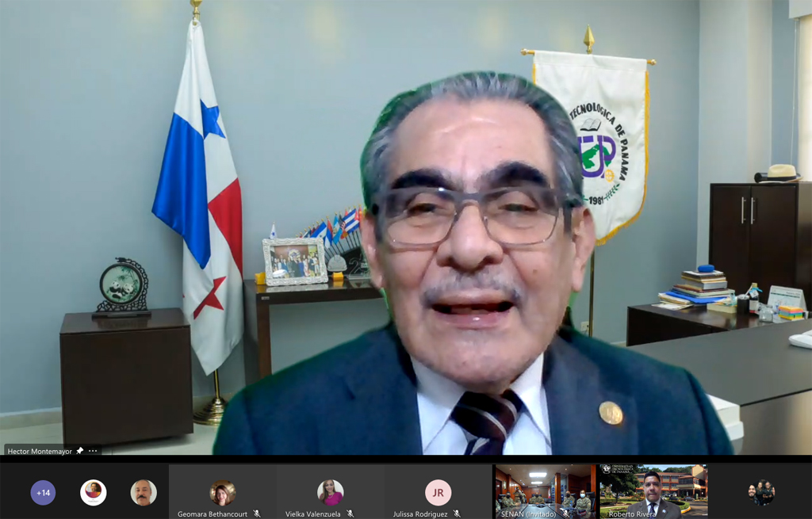Click Julissa Rodriguez's muted microphone icon
Screen dimensions: 812x519
[457, 513]
